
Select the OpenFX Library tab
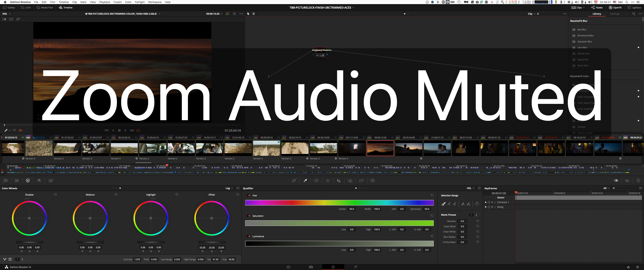[x=596, y=14]
